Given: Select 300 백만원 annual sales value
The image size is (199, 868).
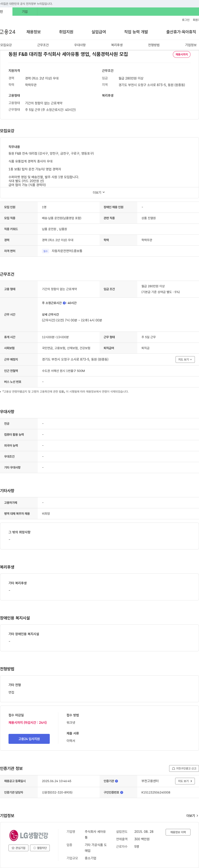Looking at the screenshot, I should (142, 839).
